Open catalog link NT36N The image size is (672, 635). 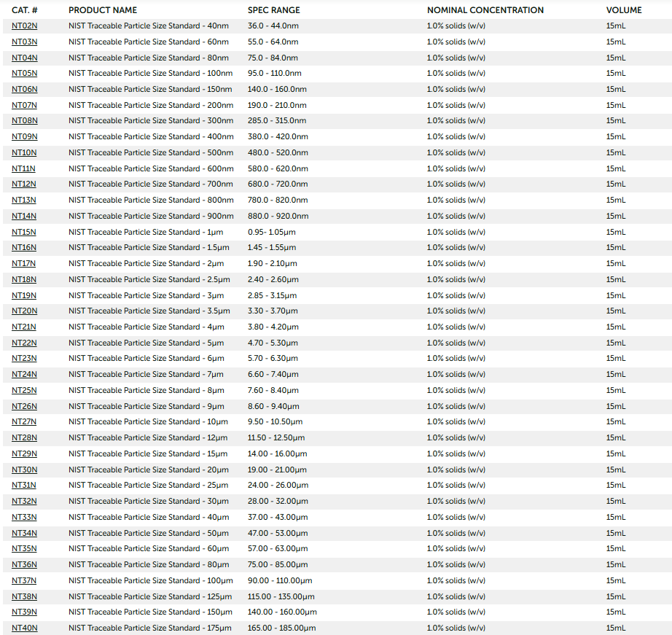pos(25,565)
